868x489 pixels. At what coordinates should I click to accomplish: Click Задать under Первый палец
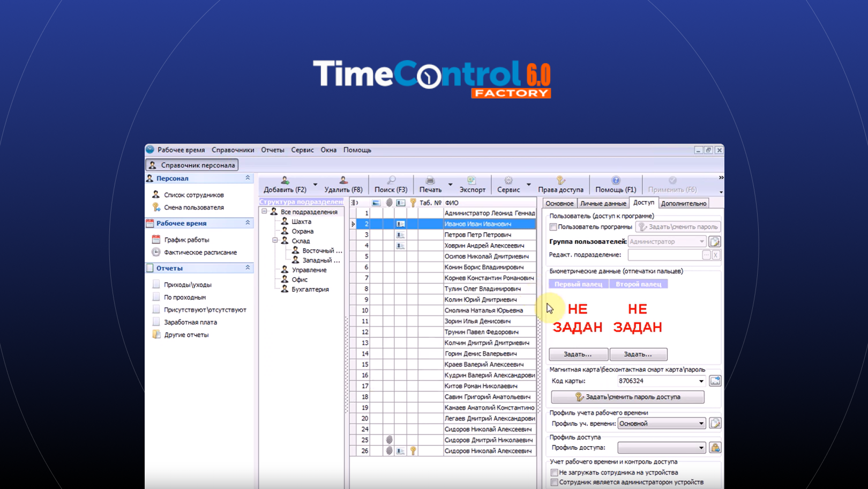(x=579, y=354)
